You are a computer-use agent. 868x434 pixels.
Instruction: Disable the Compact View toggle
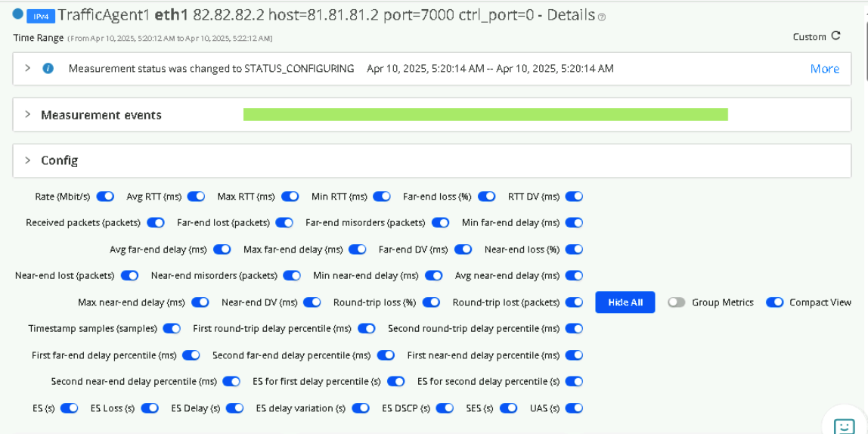(x=774, y=302)
